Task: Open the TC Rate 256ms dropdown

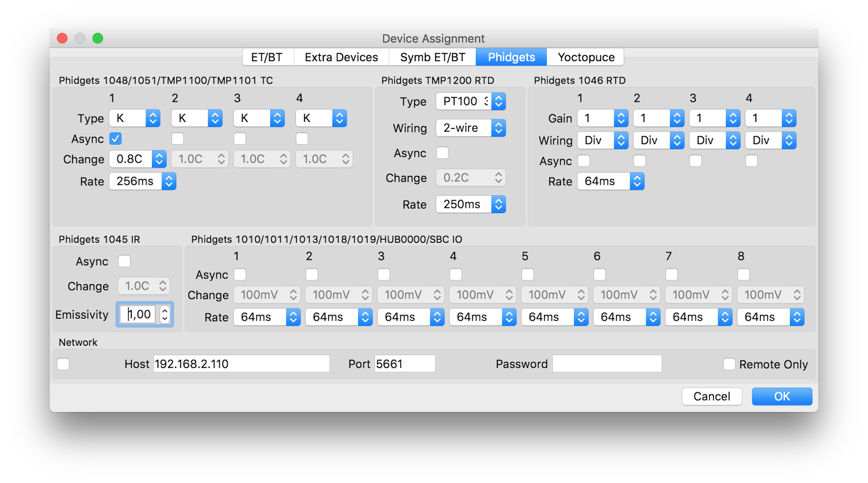Action: point(143,182)
